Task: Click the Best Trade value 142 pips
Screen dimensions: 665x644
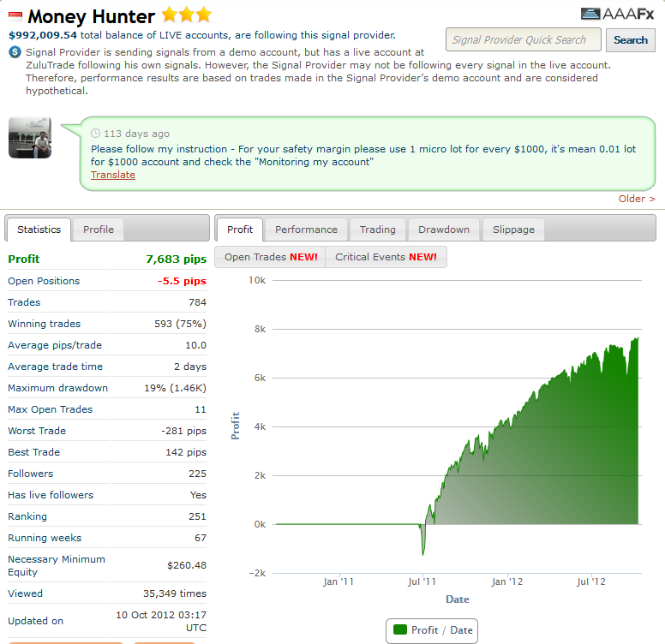Action: 186,452
